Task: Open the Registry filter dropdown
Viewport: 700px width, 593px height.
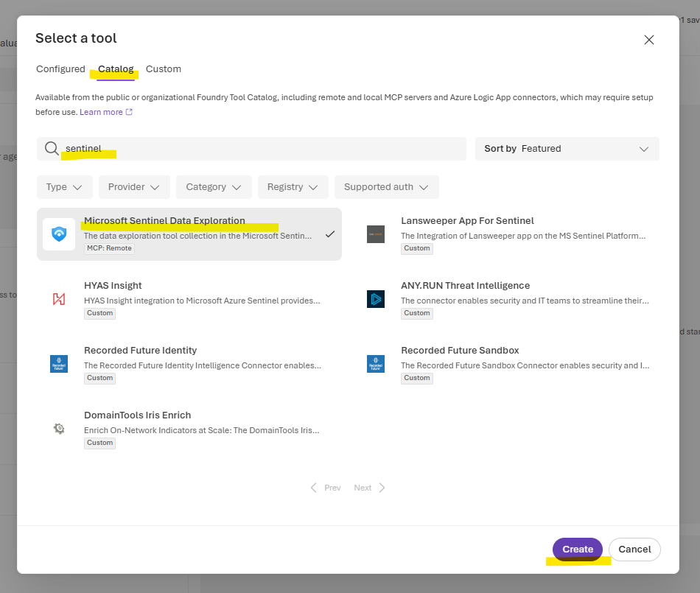Action: [293, 187]
